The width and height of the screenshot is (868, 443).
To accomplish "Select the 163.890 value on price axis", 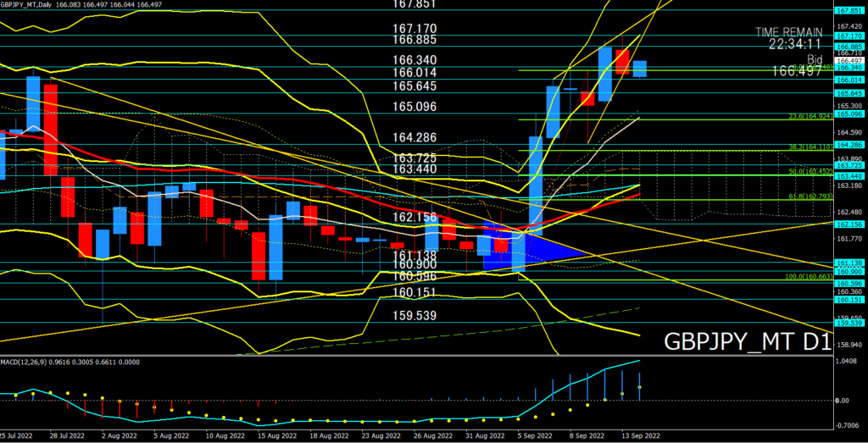I will 848,158.
